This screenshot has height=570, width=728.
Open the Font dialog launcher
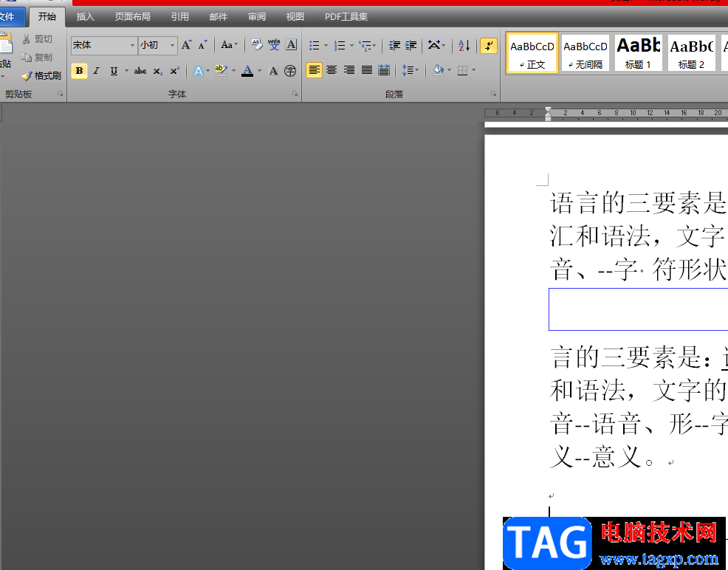point(295,94)
